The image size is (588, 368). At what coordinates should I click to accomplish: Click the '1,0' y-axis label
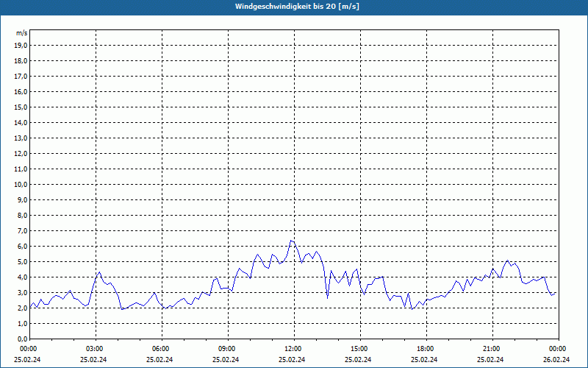[22, 323]
